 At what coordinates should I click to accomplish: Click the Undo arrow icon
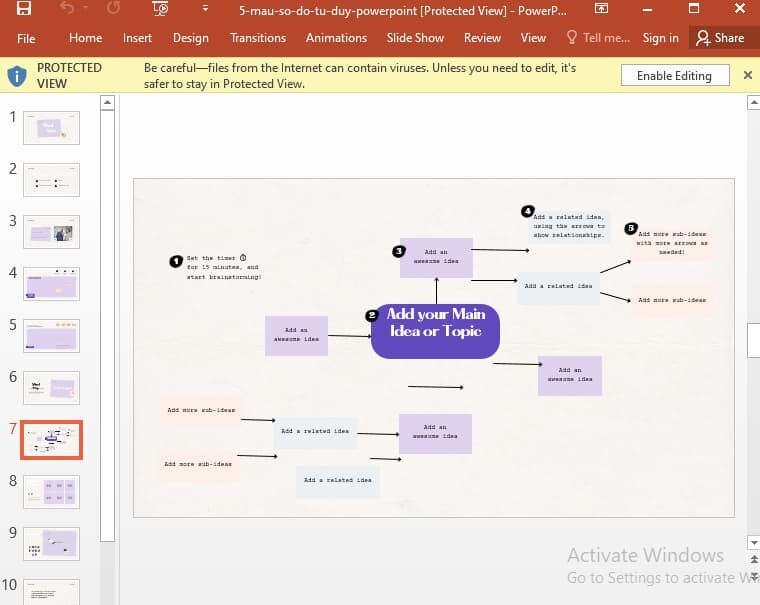(67, 8)
